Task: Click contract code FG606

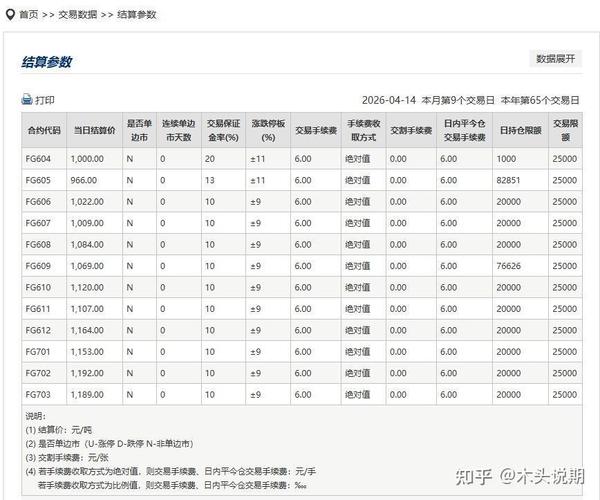Action: (x=38, y=202)
